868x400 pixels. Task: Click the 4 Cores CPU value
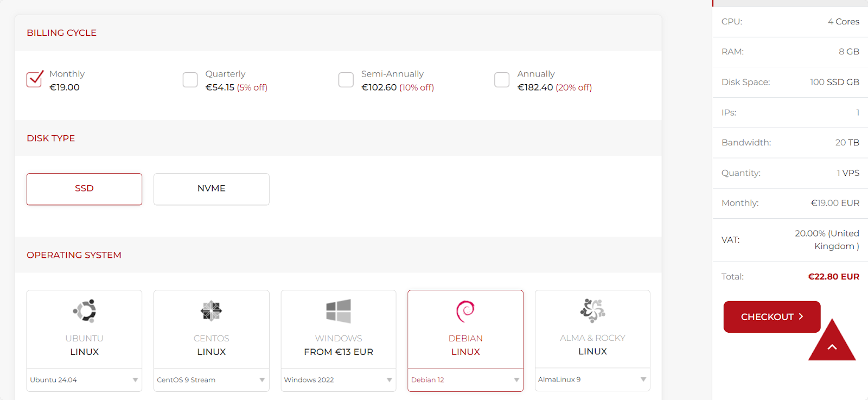[x=844, y=22]
